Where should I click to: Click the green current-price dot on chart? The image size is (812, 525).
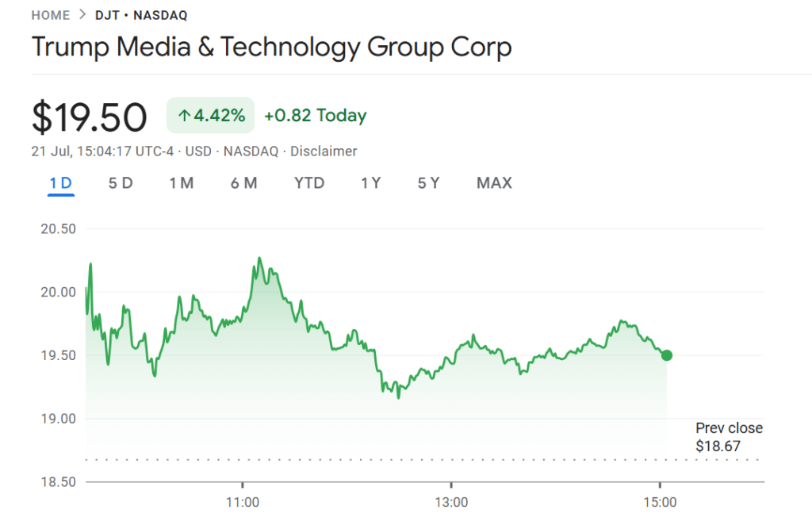[666, 356]
